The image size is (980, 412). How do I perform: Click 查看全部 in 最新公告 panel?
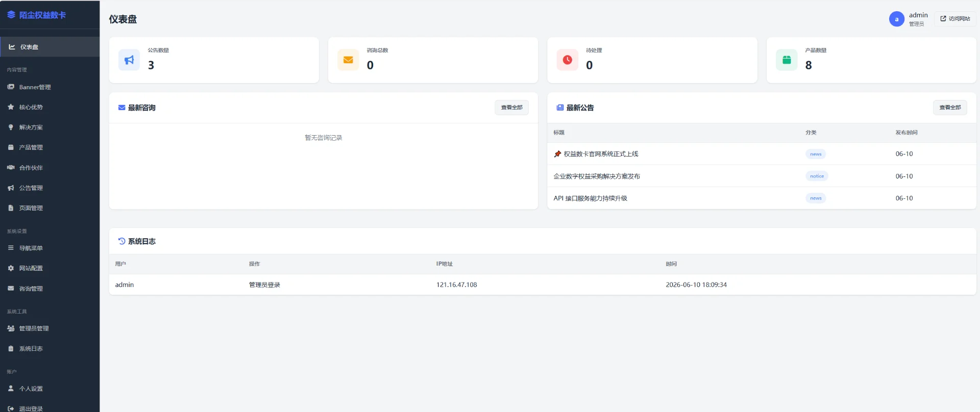coord(950,108)
